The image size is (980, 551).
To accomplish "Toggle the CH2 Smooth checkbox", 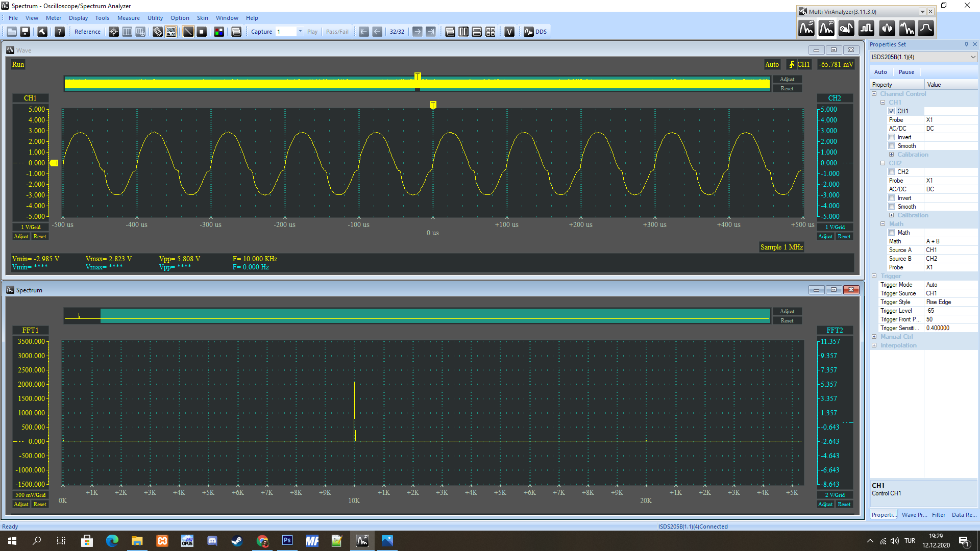I will pos(892,207).
